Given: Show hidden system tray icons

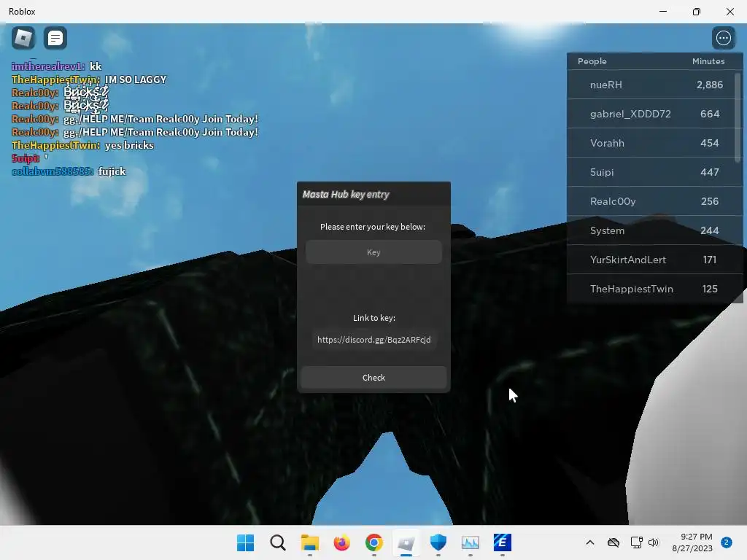Looking at the screenshot, I should [x=589, y=542].
